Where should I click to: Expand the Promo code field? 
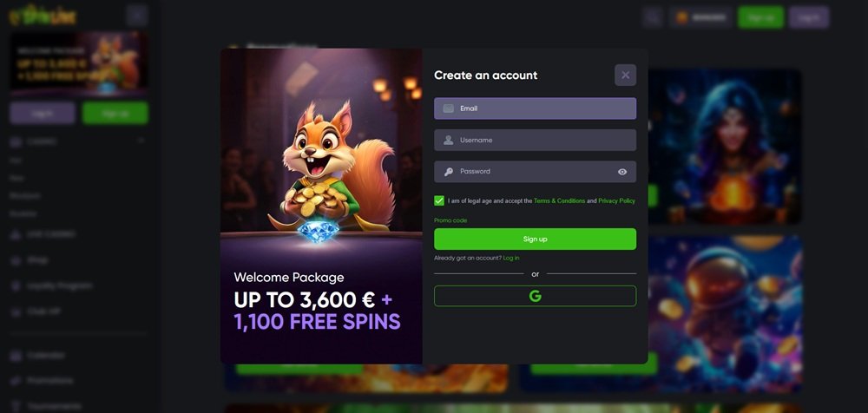(450, 220)
